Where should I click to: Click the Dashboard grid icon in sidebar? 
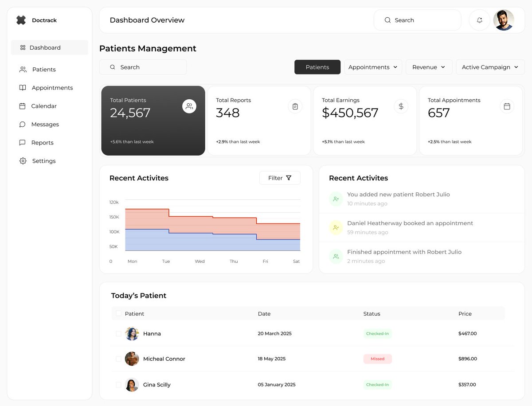[23, 47]
